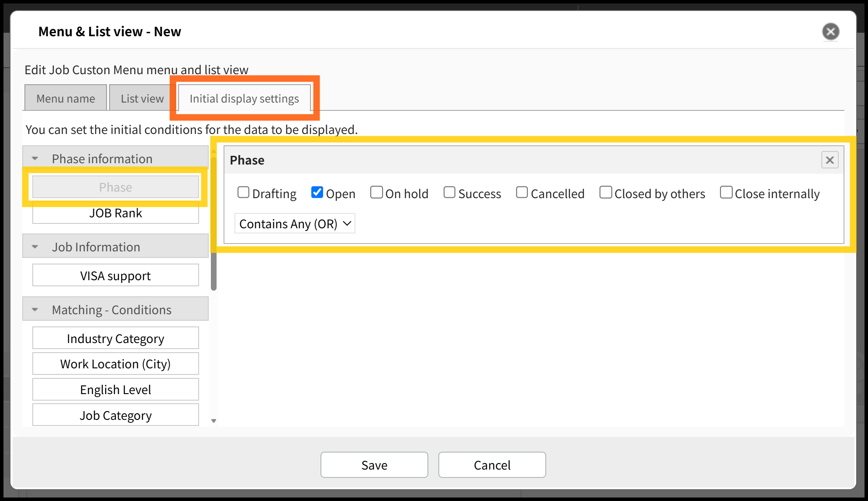Click the Save button

(374, 465)
